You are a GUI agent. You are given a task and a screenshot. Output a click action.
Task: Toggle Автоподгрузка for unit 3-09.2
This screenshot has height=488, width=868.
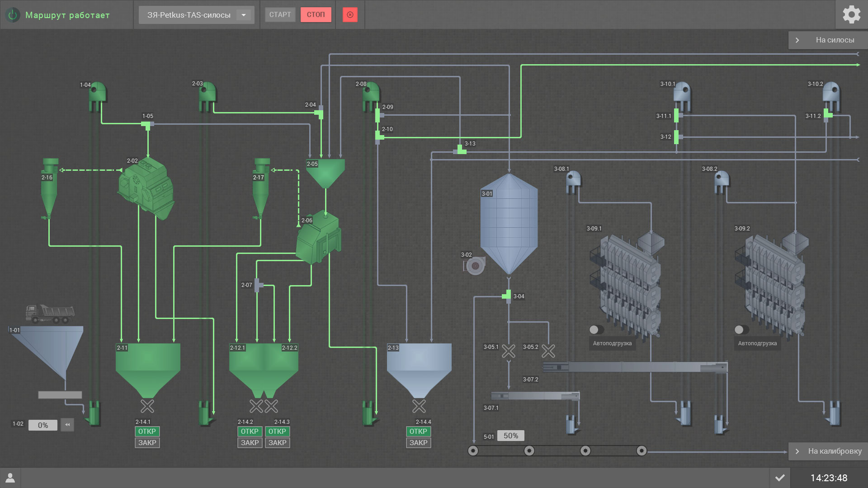coord(741,329)
